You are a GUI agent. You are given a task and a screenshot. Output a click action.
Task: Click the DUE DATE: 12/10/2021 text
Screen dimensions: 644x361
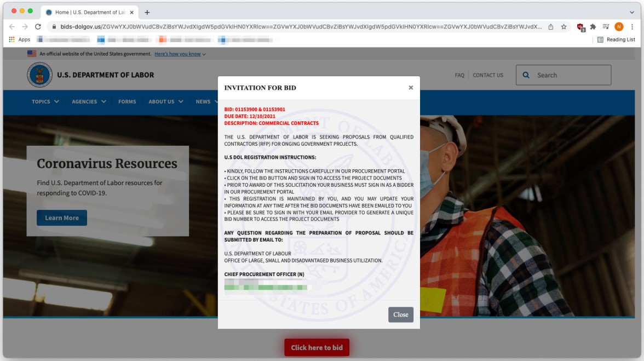point(250,116)
